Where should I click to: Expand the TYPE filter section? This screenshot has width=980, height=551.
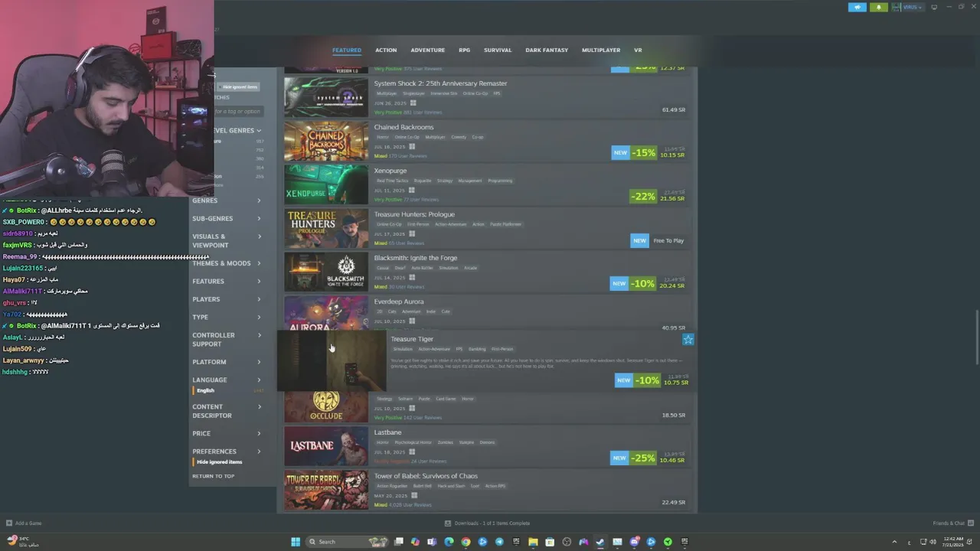click(x=226, y=317)
